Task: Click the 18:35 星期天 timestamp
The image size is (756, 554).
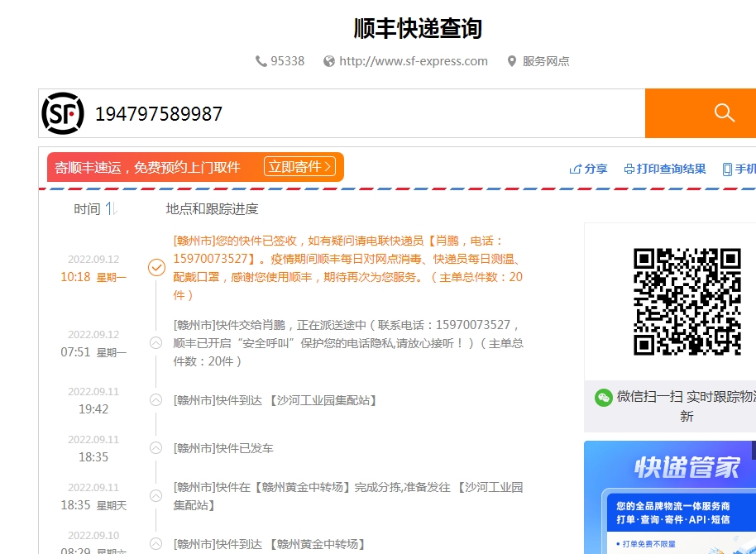Action: pos(93,505)
